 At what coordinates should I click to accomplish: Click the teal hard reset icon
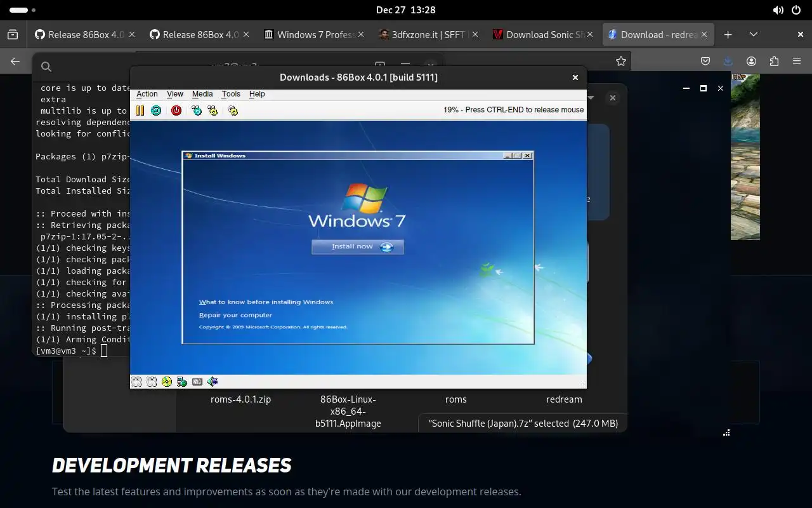[156, 110]
